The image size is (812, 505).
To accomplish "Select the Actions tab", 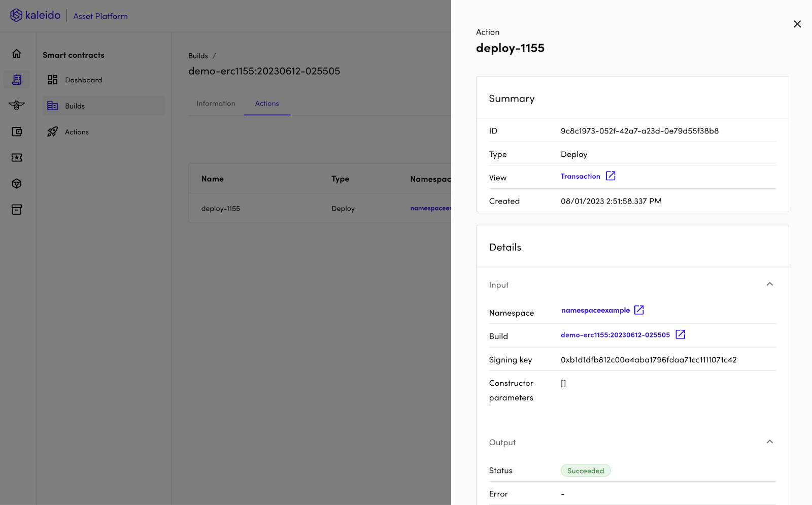I will pyautogui.click(x=267, y=103).
